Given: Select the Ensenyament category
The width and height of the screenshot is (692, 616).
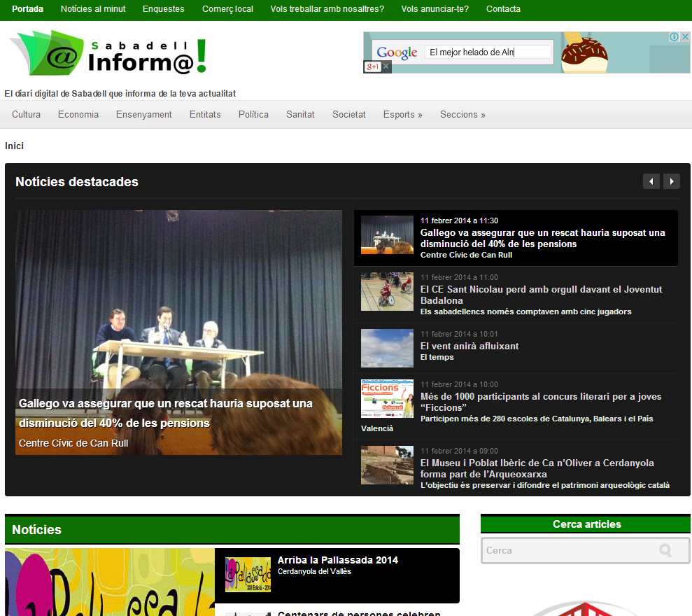Looking at the screenshot, I should (144, 114).
